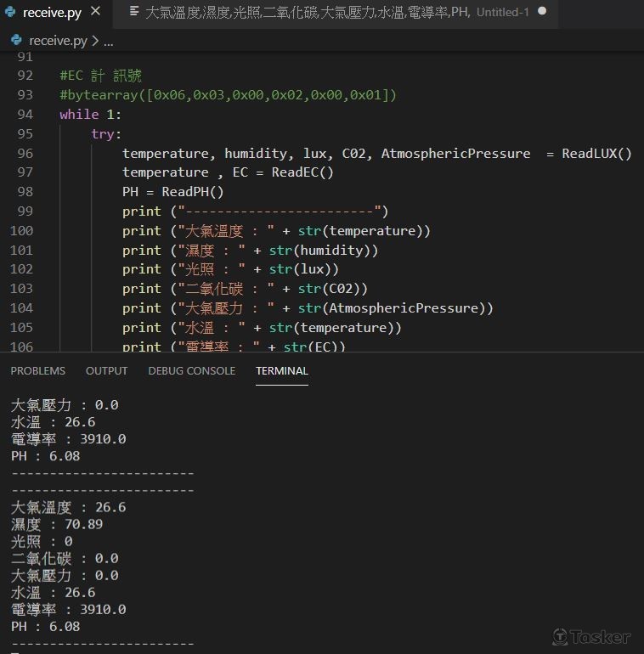Place cursor on ReadEC() call in line 97

point(302,172)
